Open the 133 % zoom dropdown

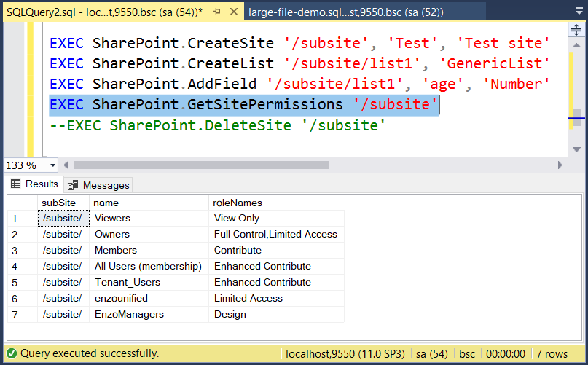pos(53,165)
